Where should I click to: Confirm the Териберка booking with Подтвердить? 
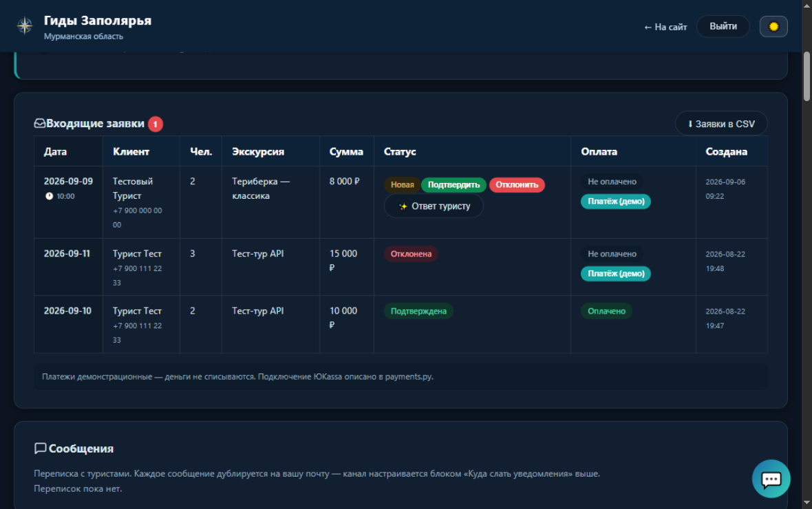pyautogui.click(x=453, y=185)
